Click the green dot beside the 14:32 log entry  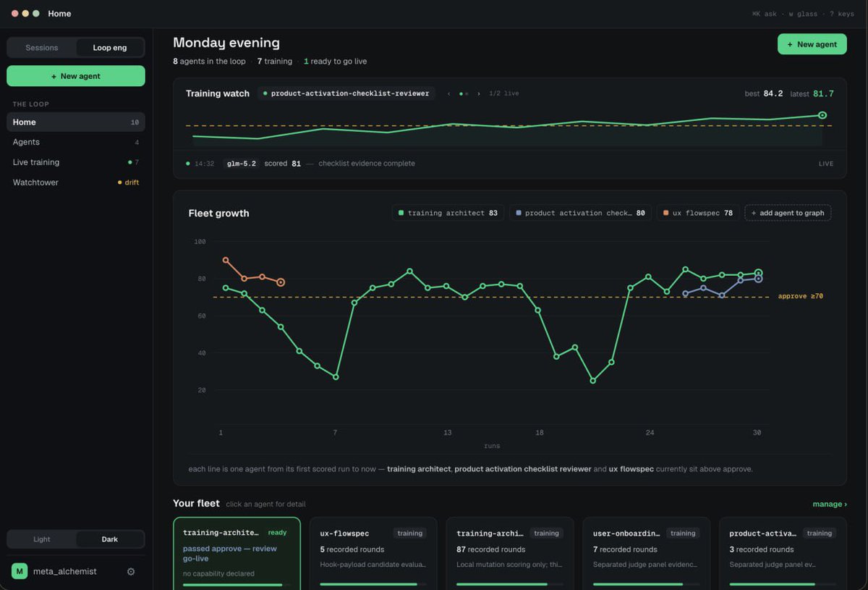pos(188,164)
